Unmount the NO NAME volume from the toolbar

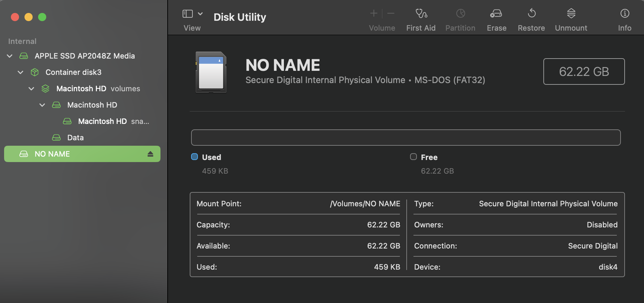[x=571, y=14]
